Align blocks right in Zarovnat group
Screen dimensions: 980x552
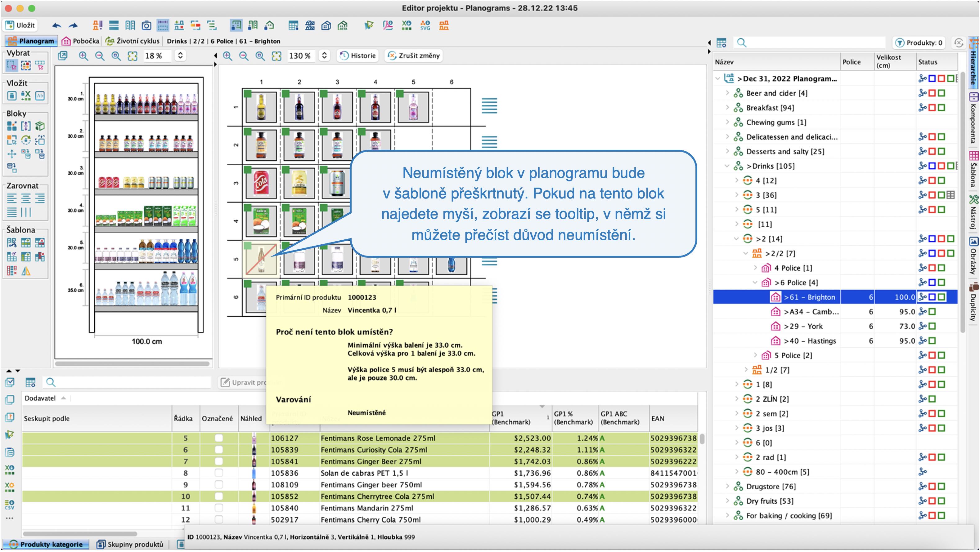pos(40,198)
